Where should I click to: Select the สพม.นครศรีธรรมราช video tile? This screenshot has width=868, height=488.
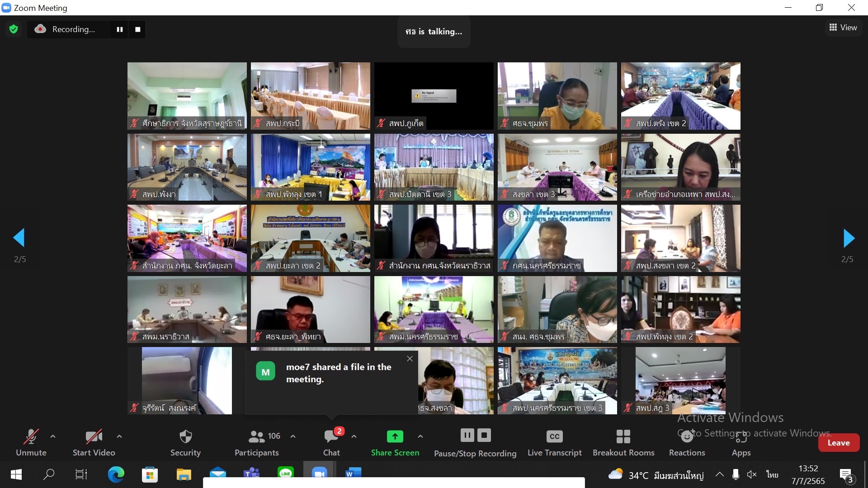[434, 310]
